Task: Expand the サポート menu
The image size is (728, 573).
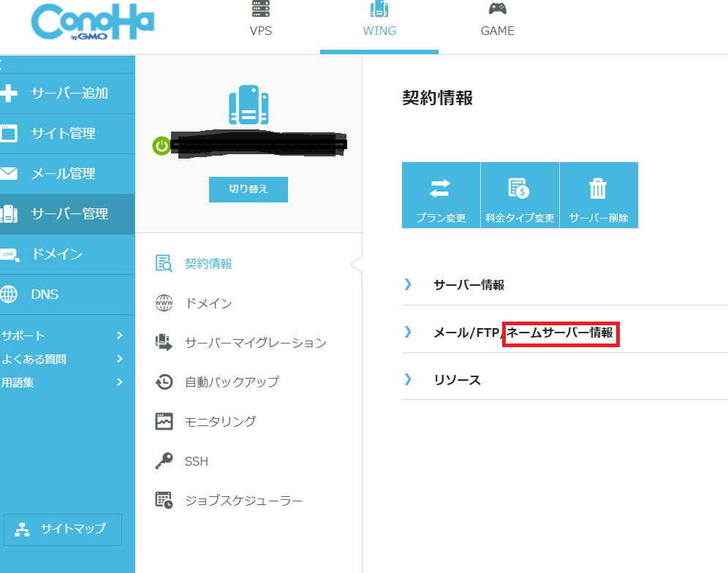Action: (x=63, y=335)
